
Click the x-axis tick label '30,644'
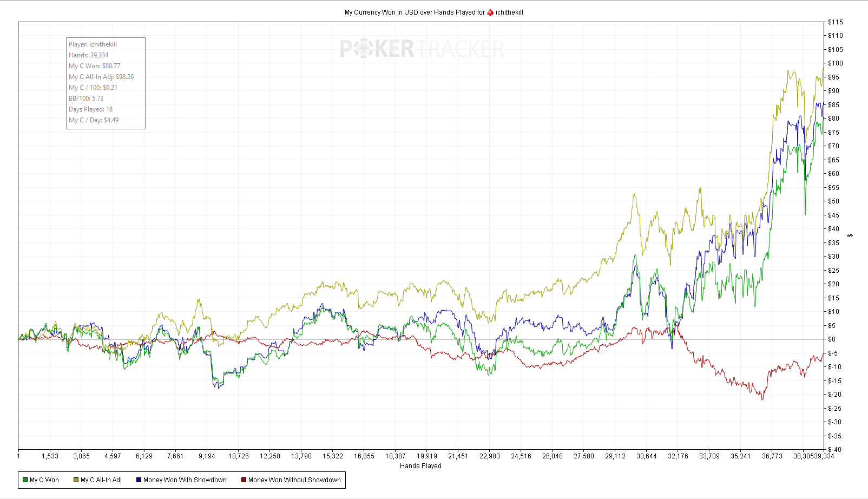pos(647,456)
